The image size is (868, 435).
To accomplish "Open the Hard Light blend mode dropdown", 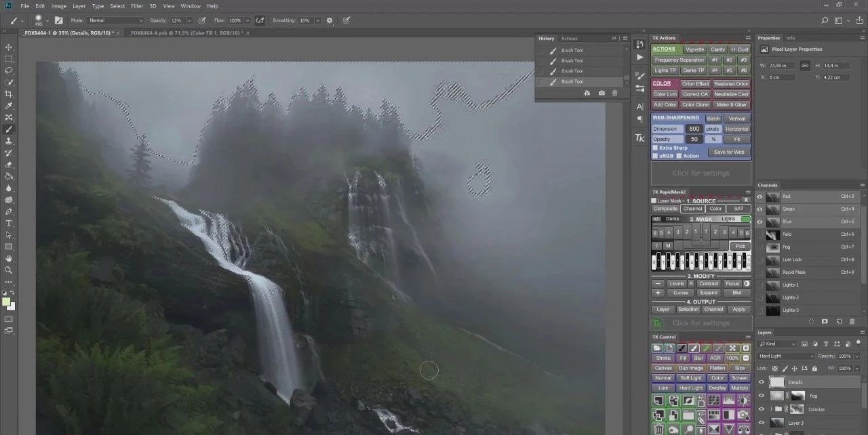I will coord(785,356).
